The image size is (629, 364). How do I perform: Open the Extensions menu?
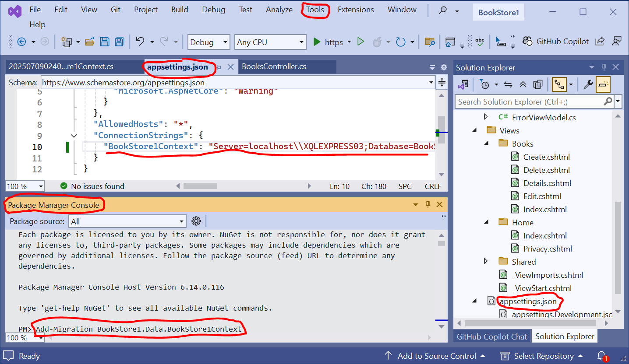tap(356, 10)
